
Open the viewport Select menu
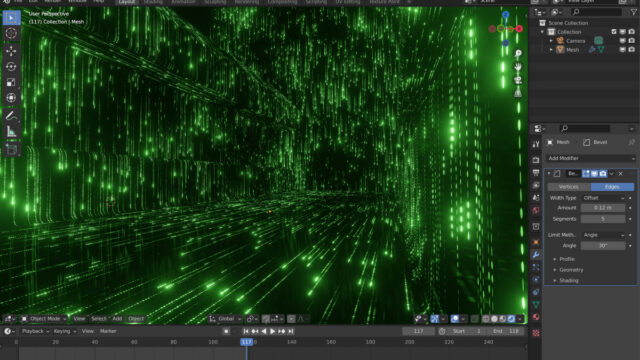[x=98, y=319]
